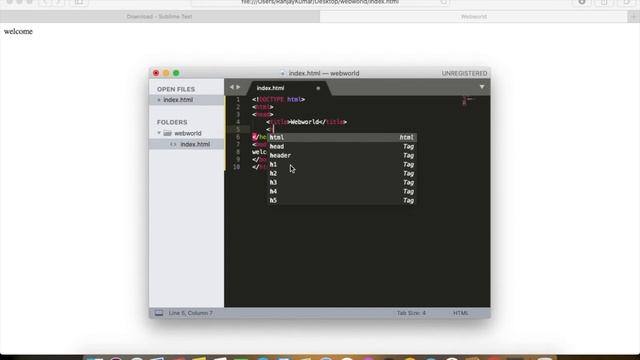Click index.html — webworld window title
This screenshot has width=640, height=360.
[324, 73]
